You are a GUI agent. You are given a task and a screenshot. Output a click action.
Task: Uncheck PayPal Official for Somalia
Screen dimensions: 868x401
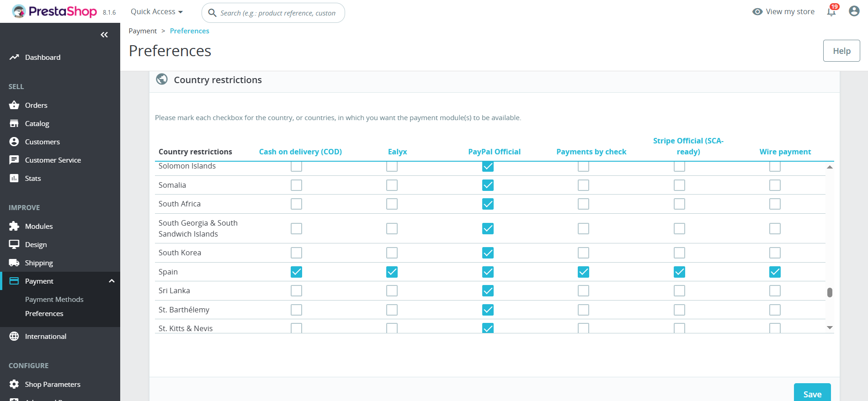(488, 185)
